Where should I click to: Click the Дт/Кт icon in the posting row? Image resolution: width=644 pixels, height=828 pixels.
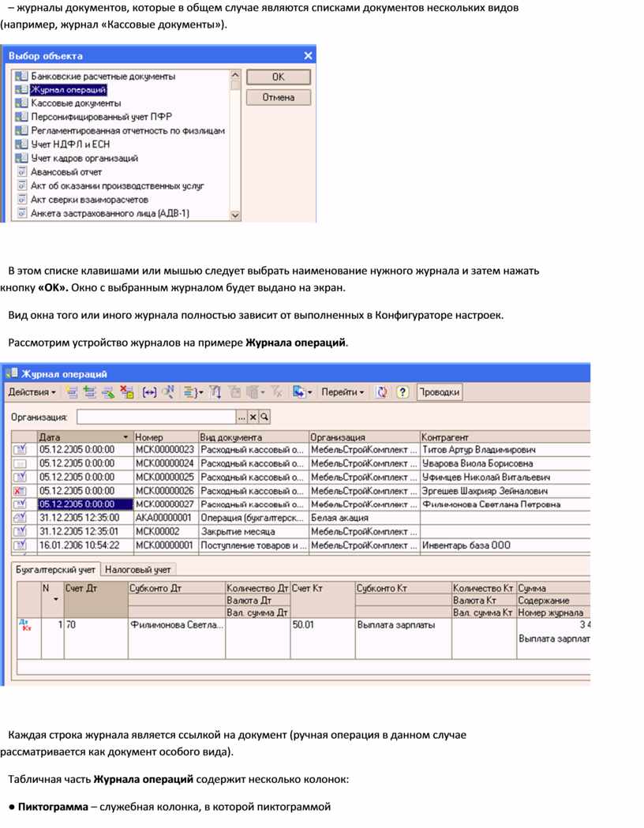(x=24, y=625)
